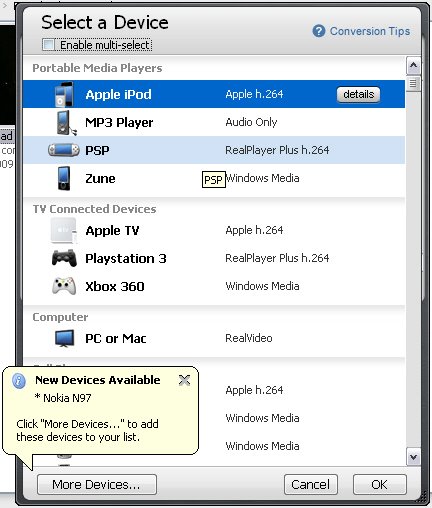Select the Apple TV device name
This screenshot has height=508, width=432.
click(x=112, y=231)
